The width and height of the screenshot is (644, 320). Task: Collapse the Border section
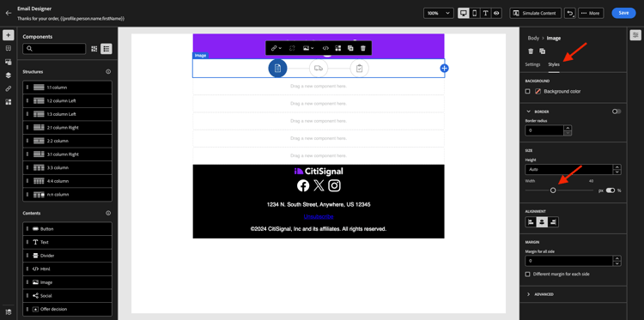point(528,112)
